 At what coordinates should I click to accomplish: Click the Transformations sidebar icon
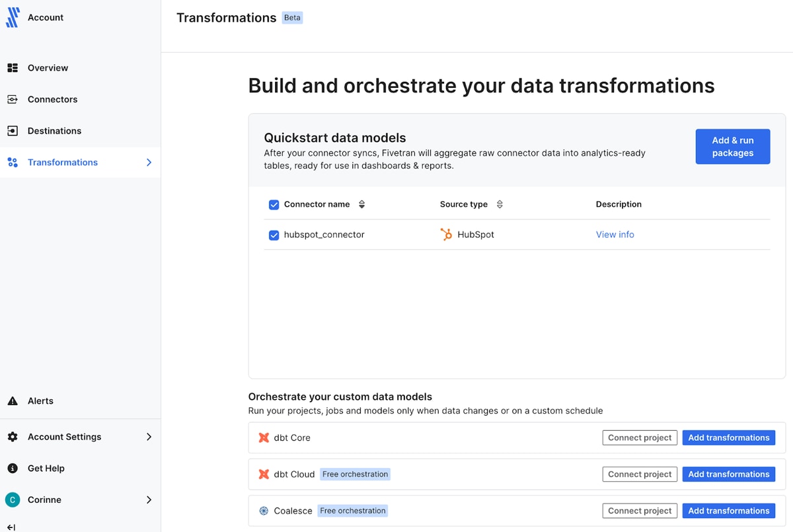(13, 163)
